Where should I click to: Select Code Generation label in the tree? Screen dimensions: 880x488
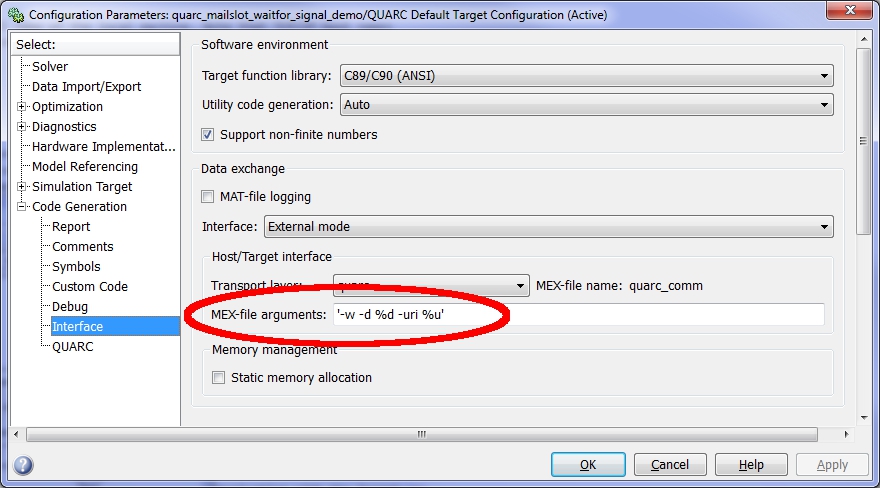[x=79, y=206]
